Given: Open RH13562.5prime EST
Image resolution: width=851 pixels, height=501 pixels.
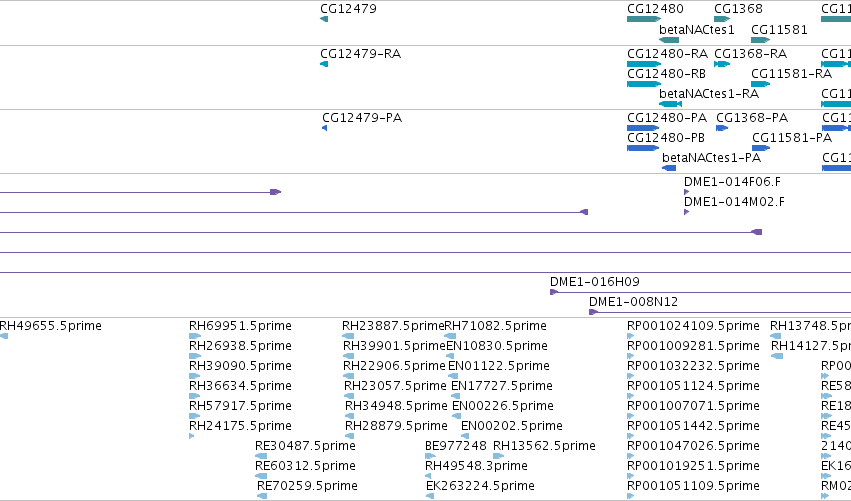Looking at the screenshot, I should [x=544, y=446].
